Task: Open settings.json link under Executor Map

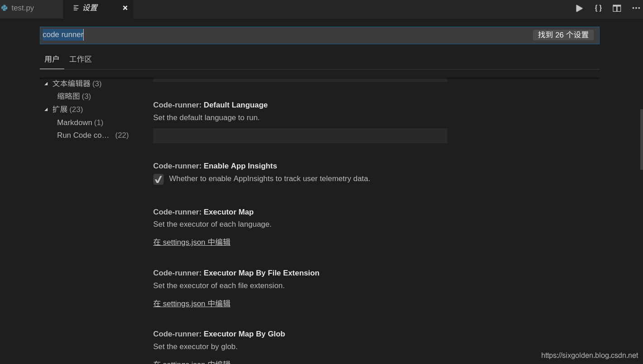Action: click(x=192, y=242)
